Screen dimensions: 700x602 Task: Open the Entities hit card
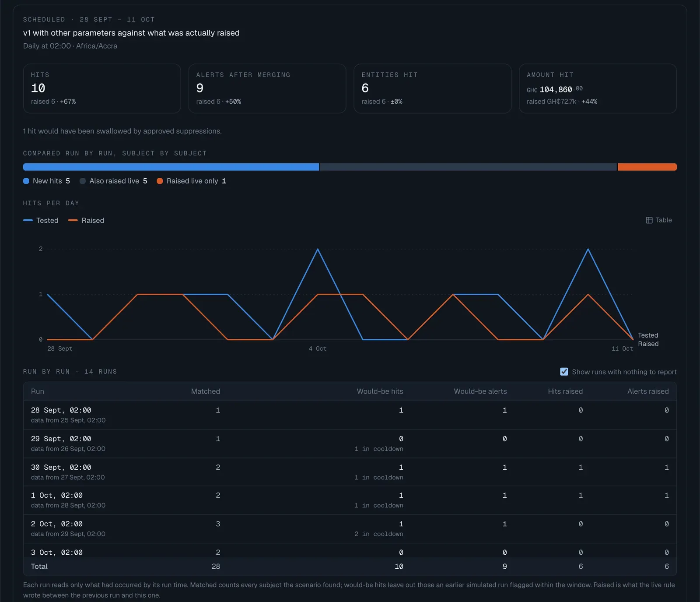[x=433, y=88]
